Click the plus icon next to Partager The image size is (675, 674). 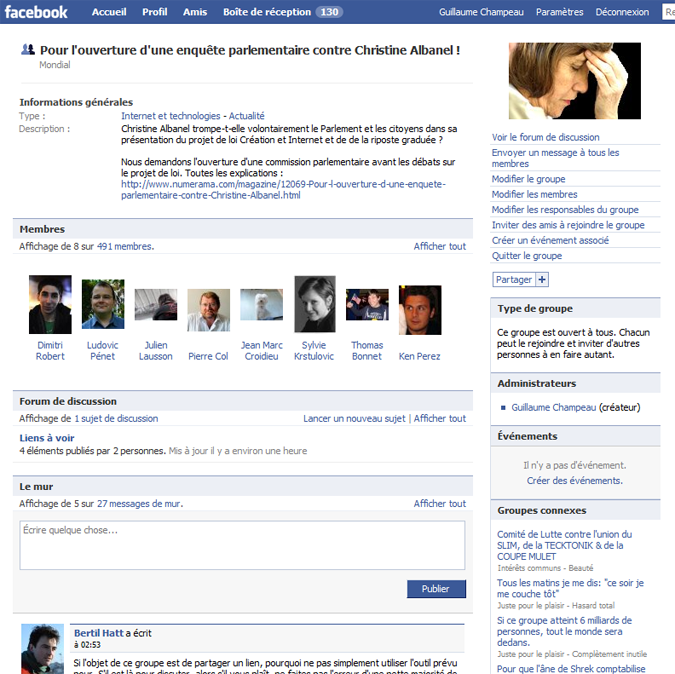coord(542,280)
